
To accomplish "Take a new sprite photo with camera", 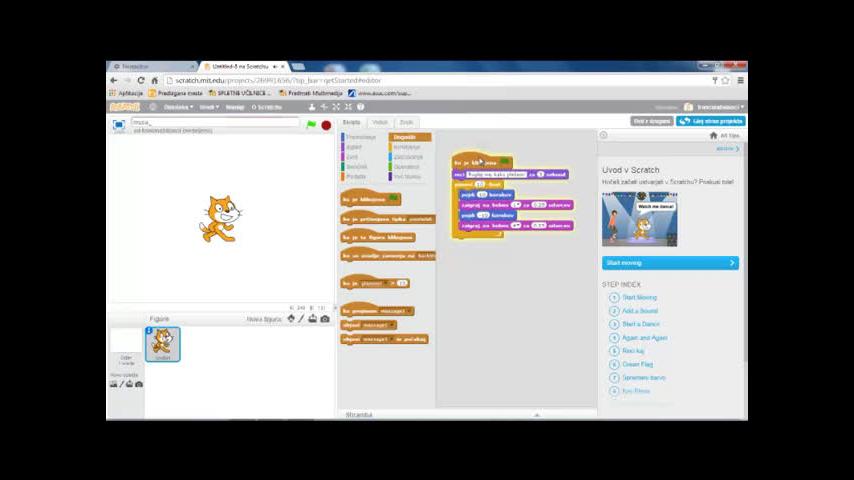I will point(325,319).
